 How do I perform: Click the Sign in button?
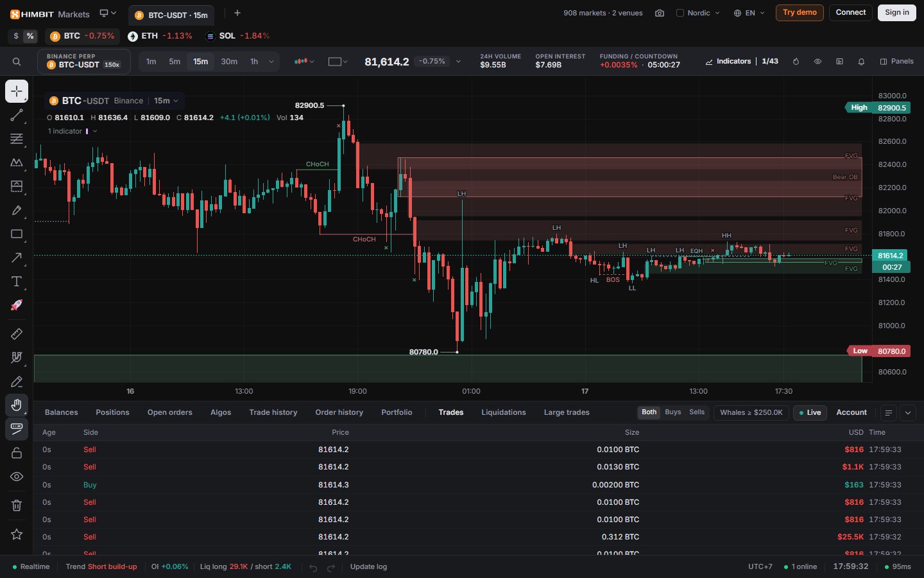(897, 13)
